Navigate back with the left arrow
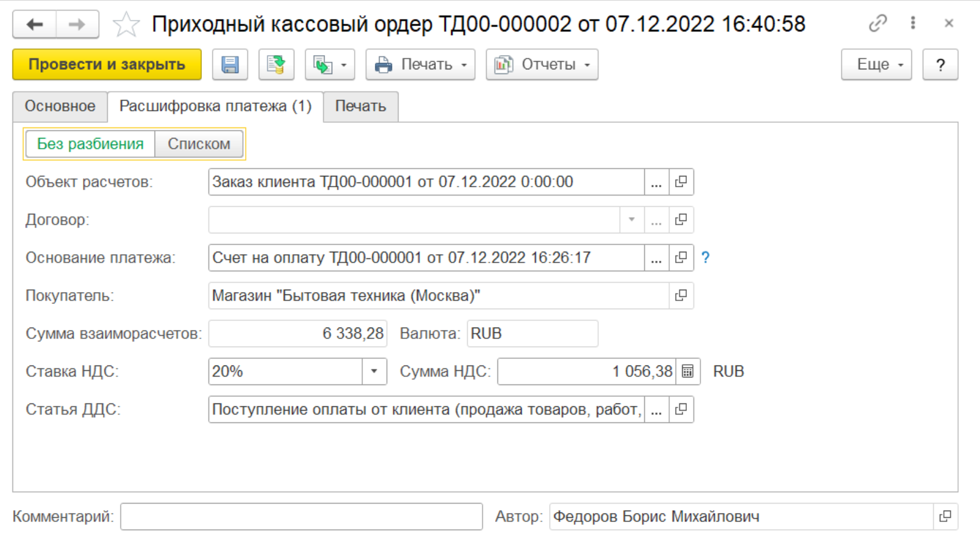This screenshot has height=545, width=980. (35, 25)
